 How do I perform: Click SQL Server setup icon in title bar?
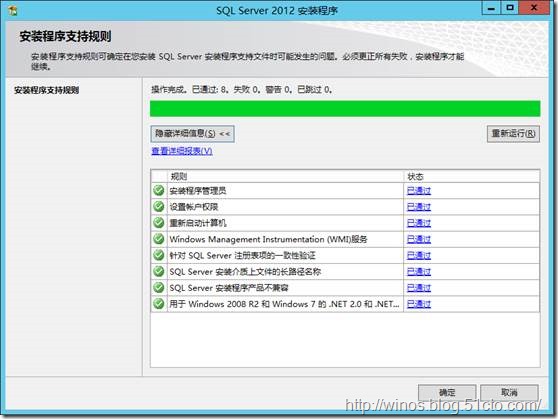13,11
